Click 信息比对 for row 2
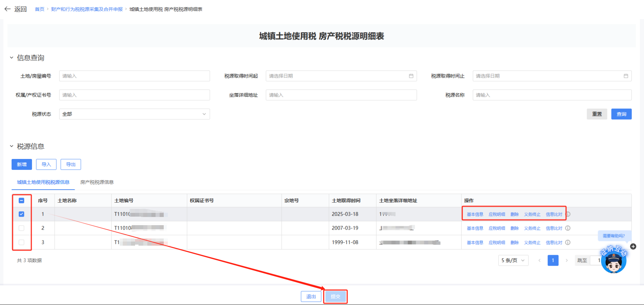Image resolution: width=644 pixels, height=305 pixels. (554, 228)
